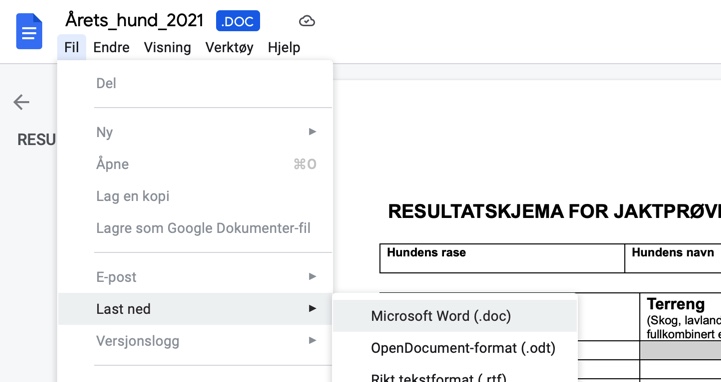
Task: Expand the Last ned submenu
Action: 195,309
